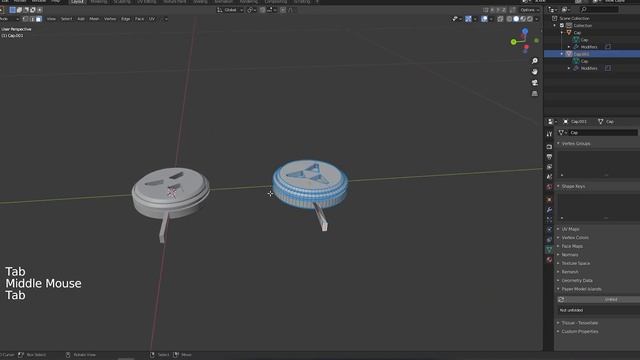
Task: Open the Material properties tab
Action: [x=549, y=260]
